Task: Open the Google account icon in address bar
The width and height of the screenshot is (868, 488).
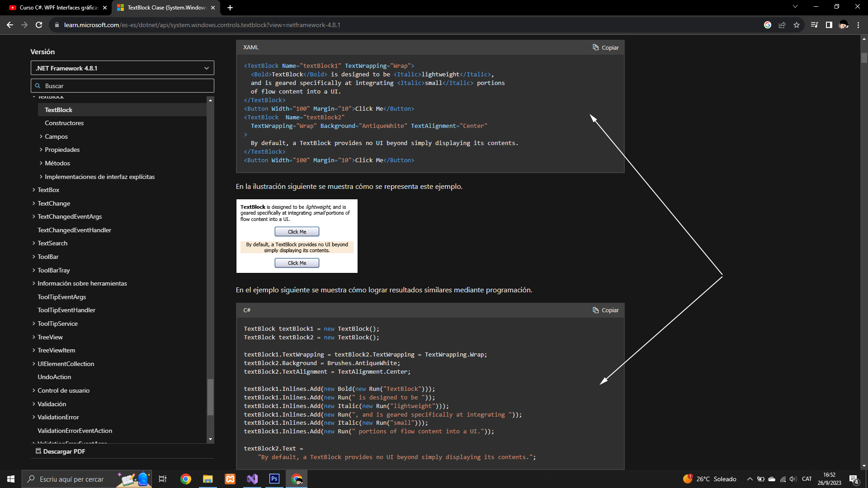Action: point(768,25)
